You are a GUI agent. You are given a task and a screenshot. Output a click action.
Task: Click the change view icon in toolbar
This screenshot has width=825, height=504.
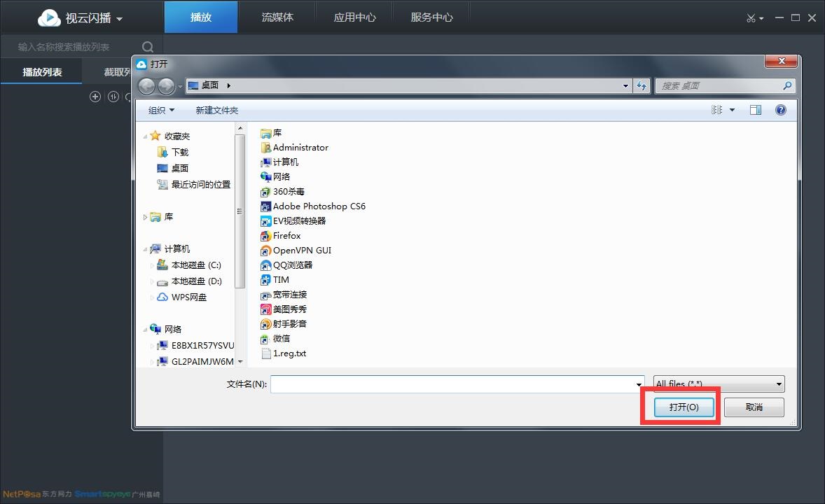[x=717, y=110]
